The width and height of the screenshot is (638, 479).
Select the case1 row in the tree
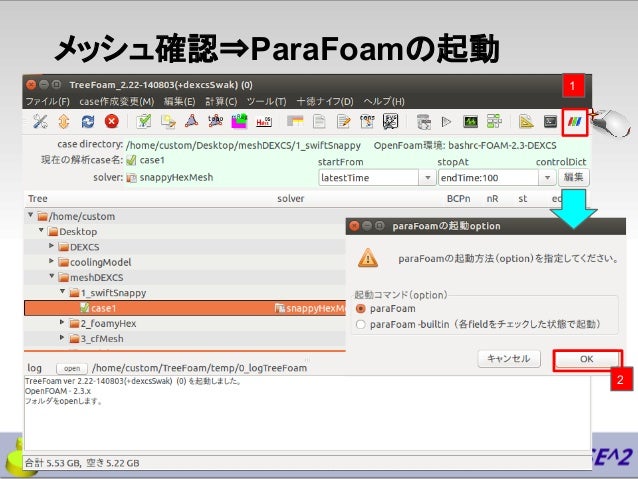pyautogui.click(x=185, y=308)
